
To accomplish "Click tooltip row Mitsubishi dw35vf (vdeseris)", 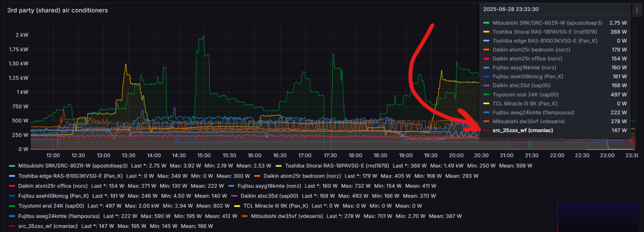I will 555,121.
